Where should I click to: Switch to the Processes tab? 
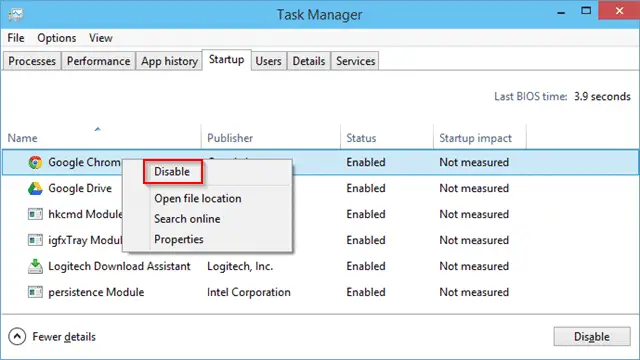pos(32,61)
